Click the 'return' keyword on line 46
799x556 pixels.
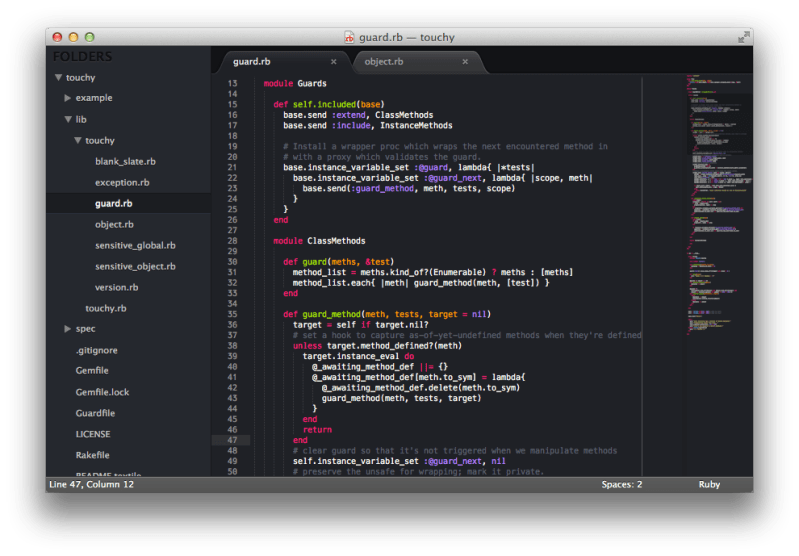317,430
